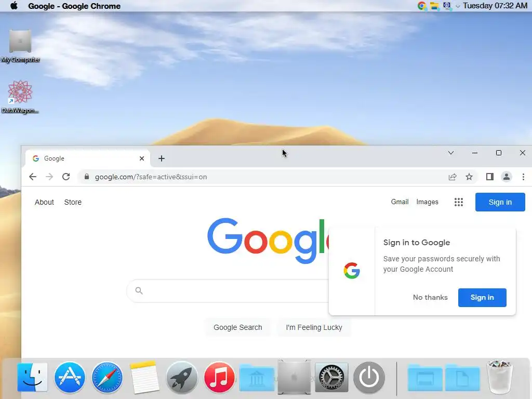Dismiss the popup with No thanks
Image resolution: width=532 pixels, height=399 pixels.
pyautogui.click(x=430, y=298)
